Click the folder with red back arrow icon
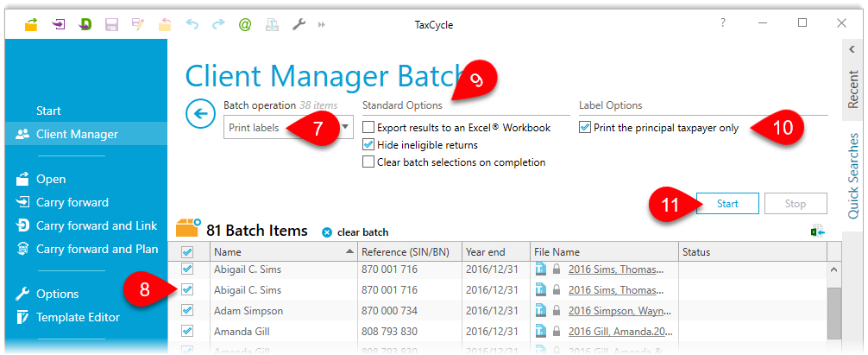This screenshot has height=355, width=868. 165,24
